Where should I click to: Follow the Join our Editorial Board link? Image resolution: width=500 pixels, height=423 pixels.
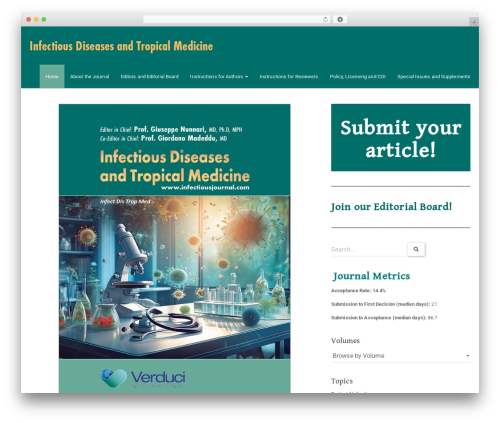tap(391, 207)
